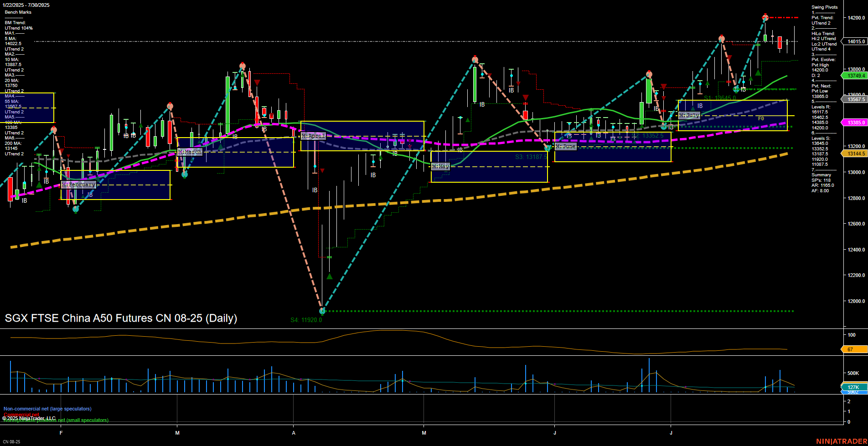This screenshot has height=446, width=868.
Task: Click the 12600.0 price axis label
Action: coord(856,224)
